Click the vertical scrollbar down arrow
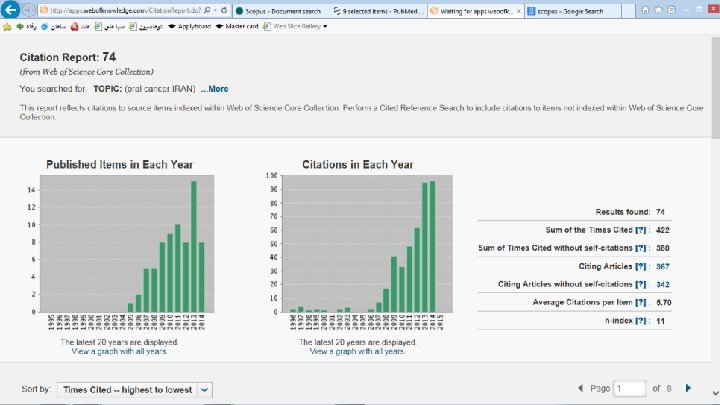Image resolution: width=720 pixels, height=405 pixels. pos(715,393)
